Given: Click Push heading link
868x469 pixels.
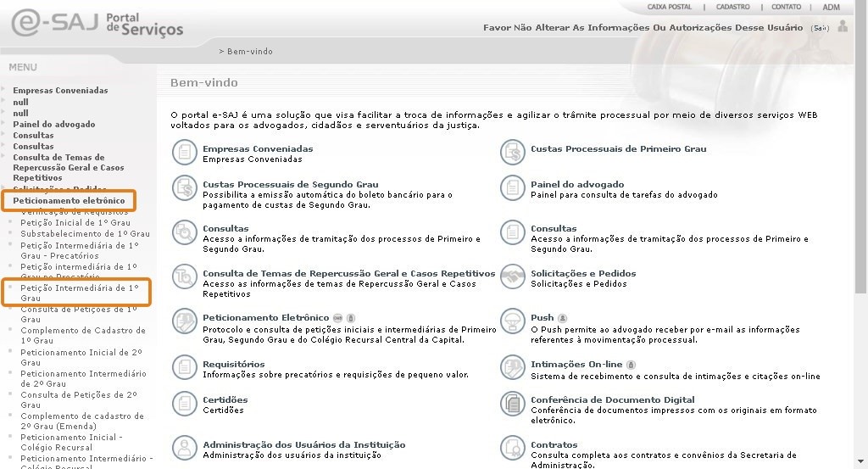Looking at the screenshot, I should point(542,318).
